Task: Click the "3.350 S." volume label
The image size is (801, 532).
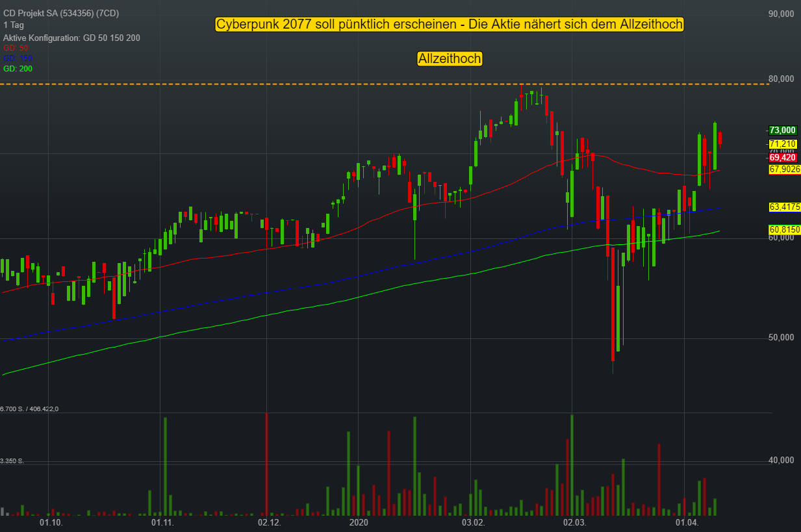Action: coord(12,461)
